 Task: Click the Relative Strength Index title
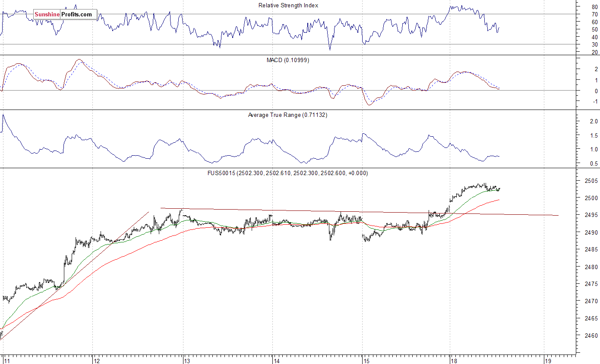(288, 6)
